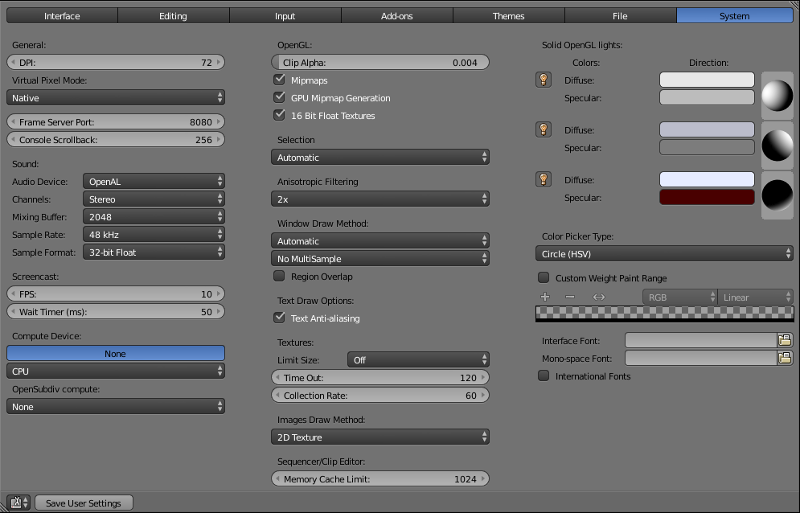Image resolution: width=800 pixels, height=513 pixels.
Task: Click Save User Settings button
Action: [84, 503]
